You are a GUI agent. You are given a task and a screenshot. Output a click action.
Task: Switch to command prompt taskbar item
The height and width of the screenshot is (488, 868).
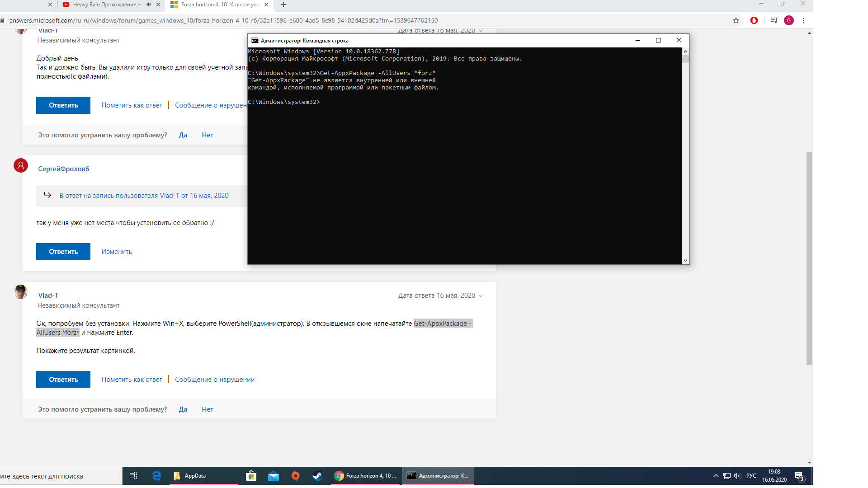click(x=438, y=476)
